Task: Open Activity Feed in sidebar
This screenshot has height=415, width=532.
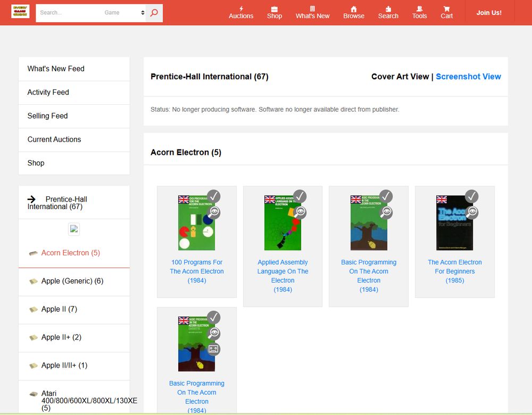Action: click(x=74, y=93)
